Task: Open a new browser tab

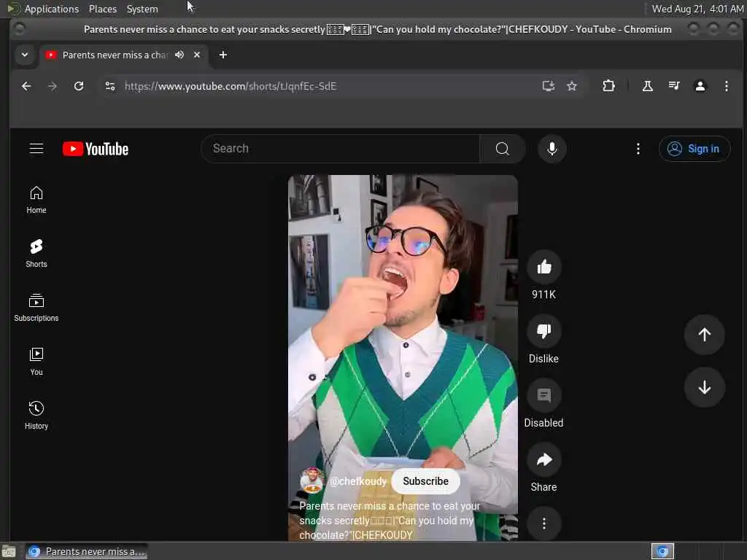Action: pyautogui.click(x=223, y=55)
